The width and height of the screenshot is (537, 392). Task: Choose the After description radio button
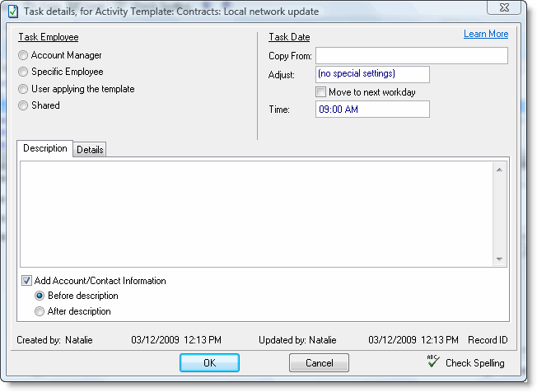(x=40, y=311)
